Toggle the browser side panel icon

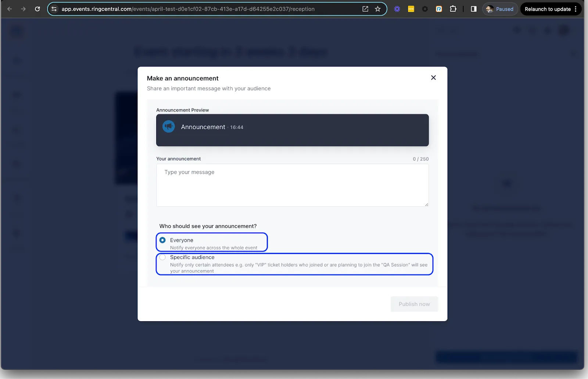[x=474, y=9]
